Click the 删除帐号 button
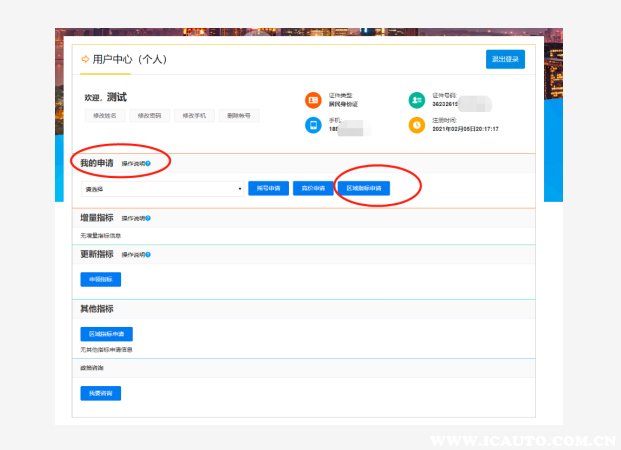The height and width of the screenshot is (450, 621). pos(237,116)
